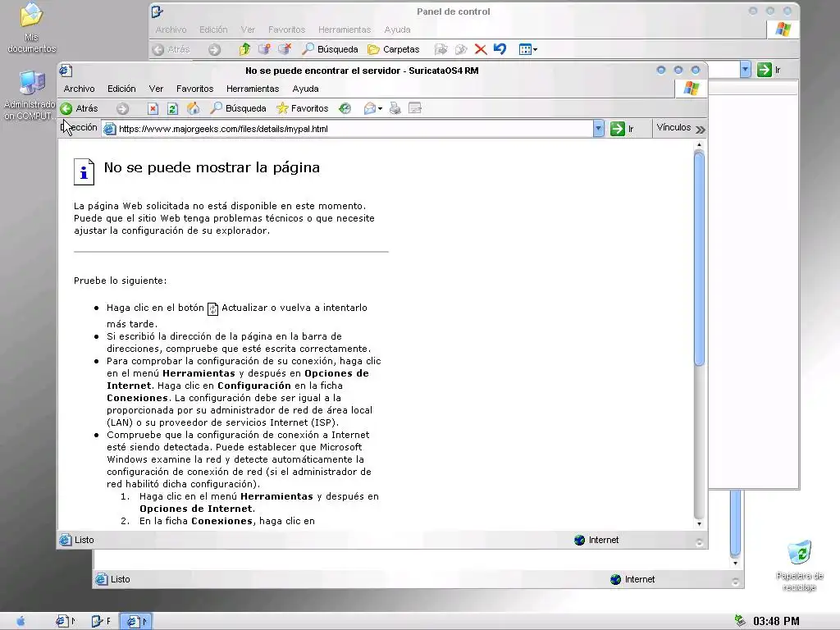Click Búsqueda in Panel de control toolbar

point(331,49)
